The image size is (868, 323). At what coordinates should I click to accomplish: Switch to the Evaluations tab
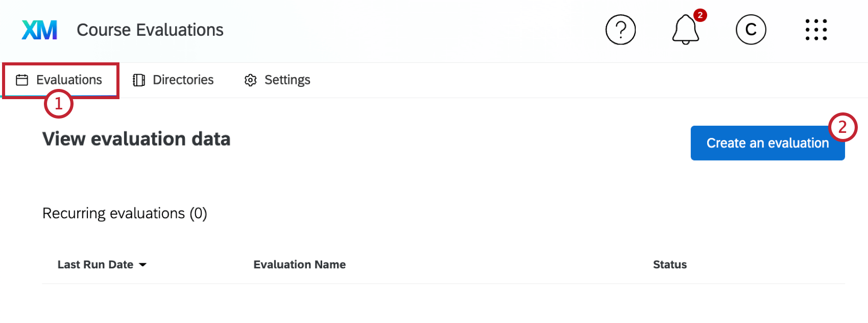tap(68, 80)
